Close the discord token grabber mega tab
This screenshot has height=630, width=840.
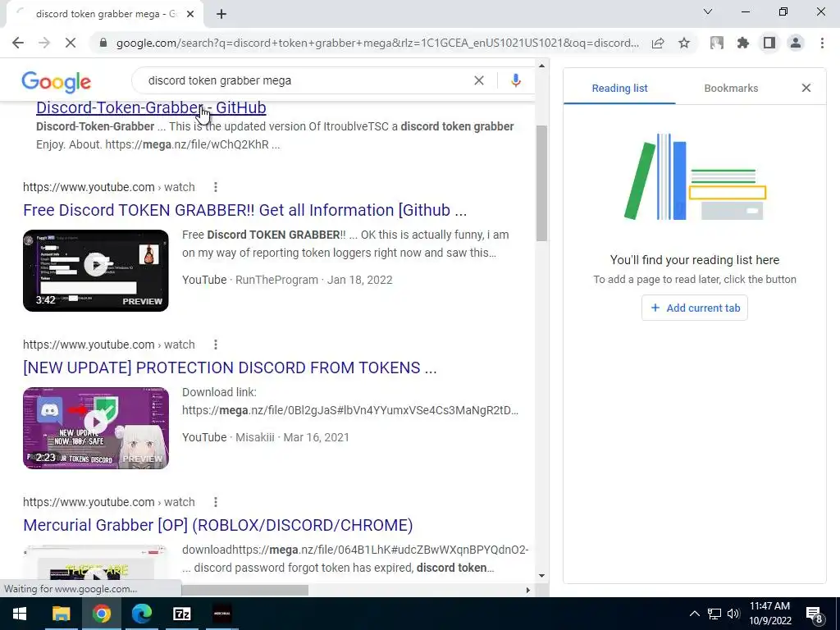click(190, 14)
